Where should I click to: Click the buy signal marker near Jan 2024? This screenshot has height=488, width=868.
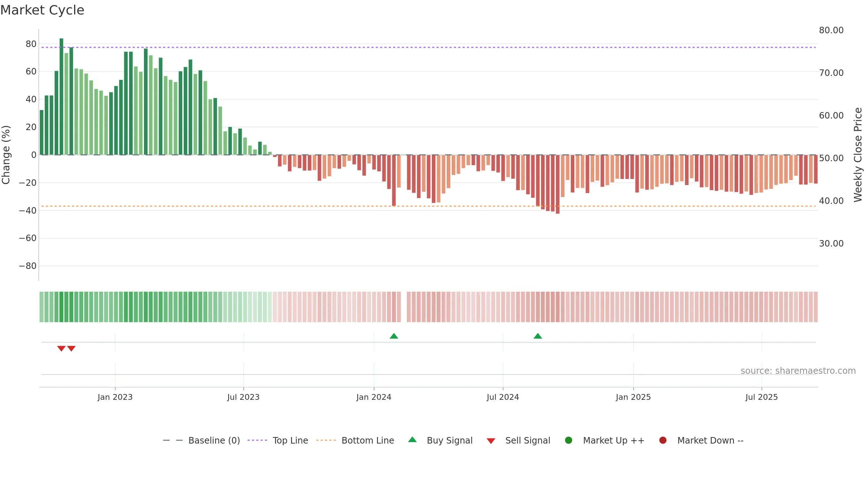pyautogui.click(x=394, y=336)
